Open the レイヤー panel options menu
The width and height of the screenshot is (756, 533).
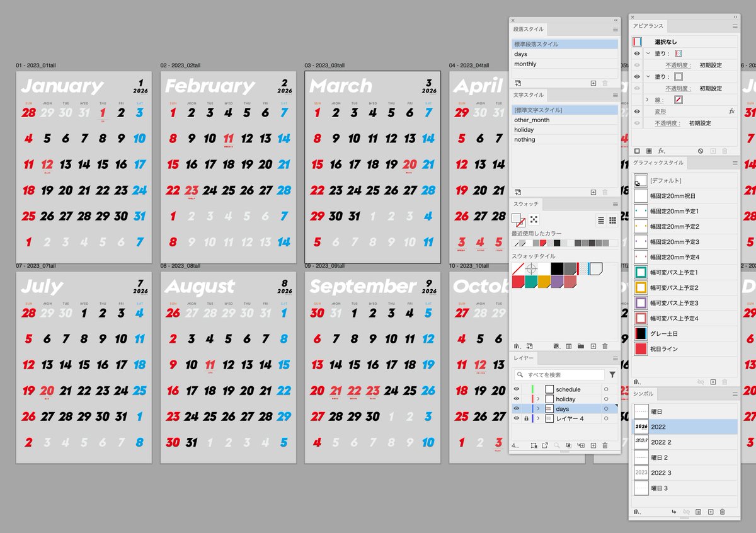[616, 358]
